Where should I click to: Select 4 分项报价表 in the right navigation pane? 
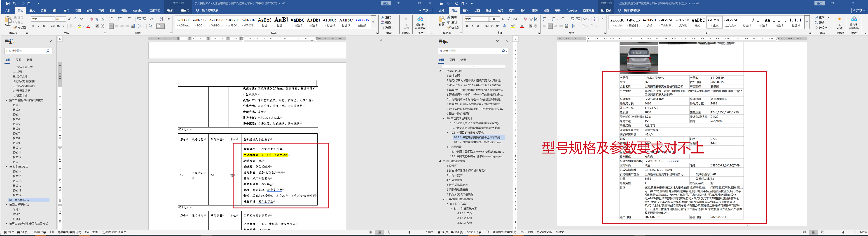click(455, 180)
